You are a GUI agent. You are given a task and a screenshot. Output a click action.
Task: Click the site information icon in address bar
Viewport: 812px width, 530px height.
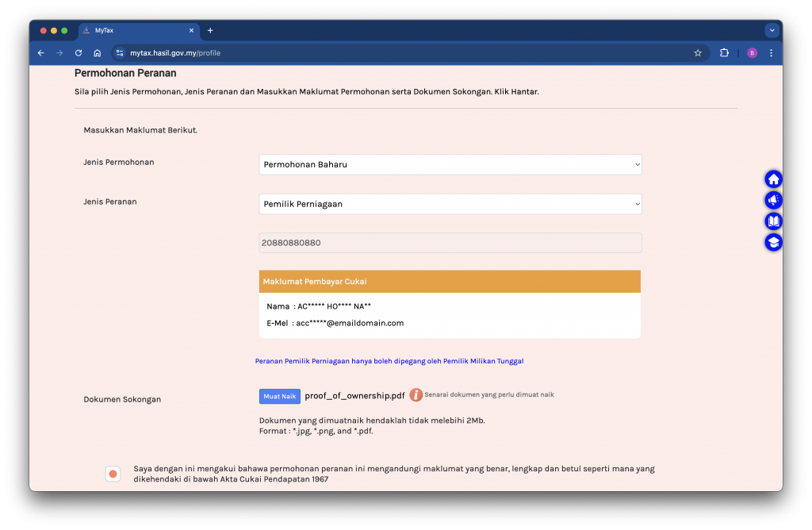point(120,53)
